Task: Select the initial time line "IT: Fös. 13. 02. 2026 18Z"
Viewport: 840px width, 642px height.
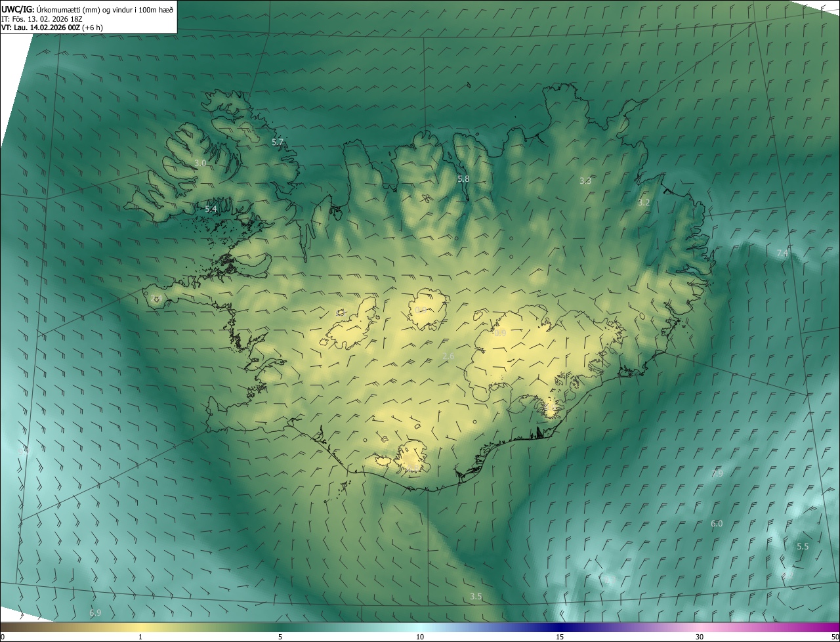Action: pyautogui.click(x=42, y=18)
